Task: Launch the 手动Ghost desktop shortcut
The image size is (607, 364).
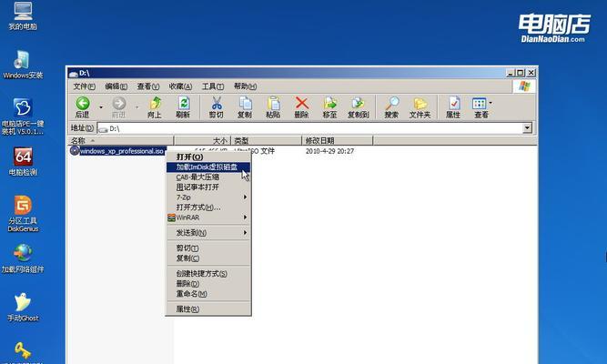Action: point(21,304)
